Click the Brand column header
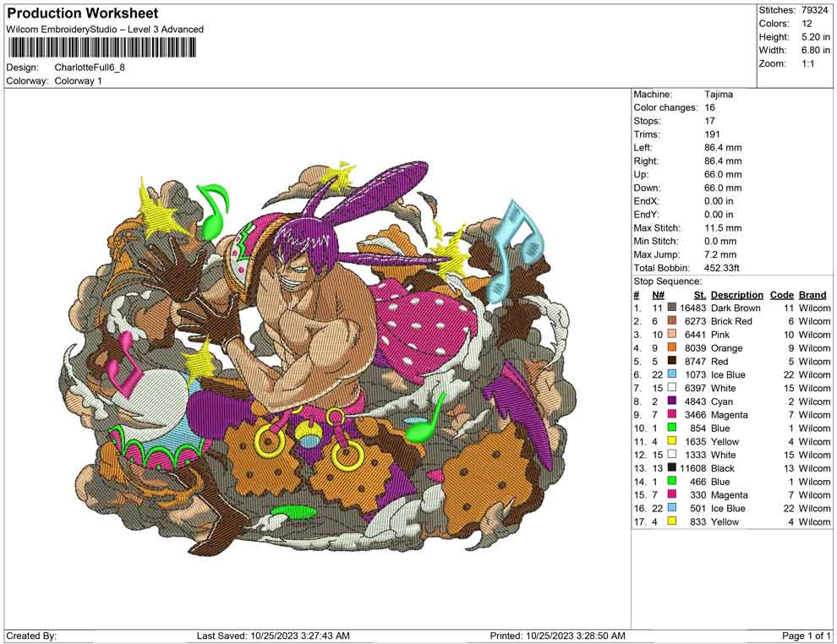This screenshot has width=837, height=644. (812, 294)
